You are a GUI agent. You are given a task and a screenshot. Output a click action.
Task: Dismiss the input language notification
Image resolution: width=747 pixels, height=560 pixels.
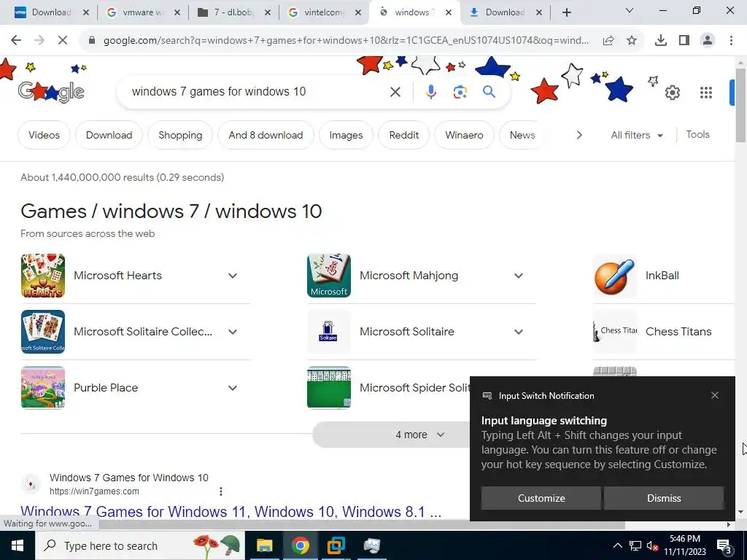[x=664, y=498]
